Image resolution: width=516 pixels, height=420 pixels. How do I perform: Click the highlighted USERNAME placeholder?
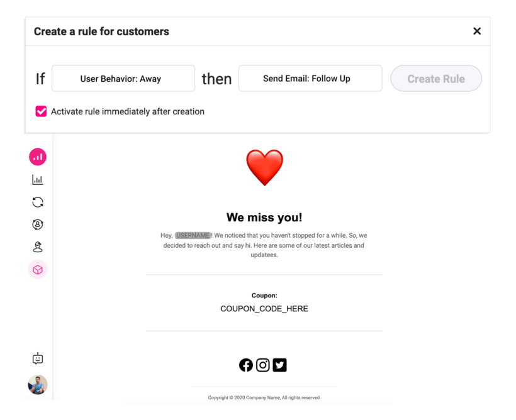tap(193, 236)
